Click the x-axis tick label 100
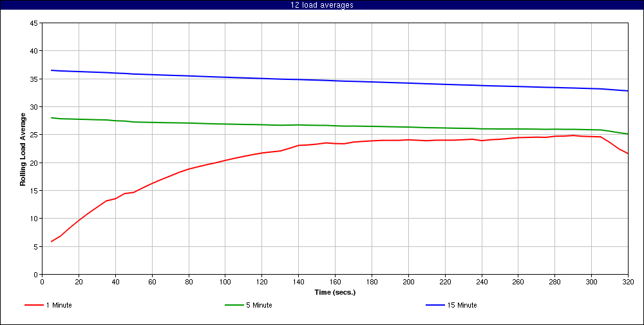 [225, 282]
